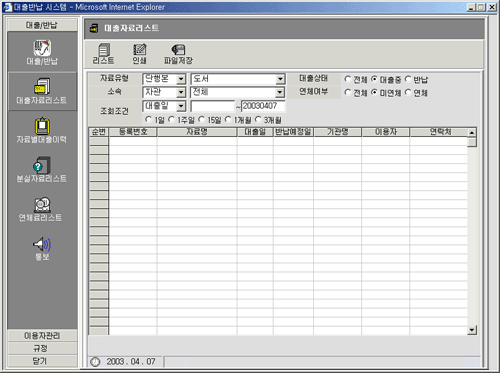This screenshot has height=373, width=500.
Task: Choose the 1주일 period option
Action: pyautogui.click(x=171, y=119)
